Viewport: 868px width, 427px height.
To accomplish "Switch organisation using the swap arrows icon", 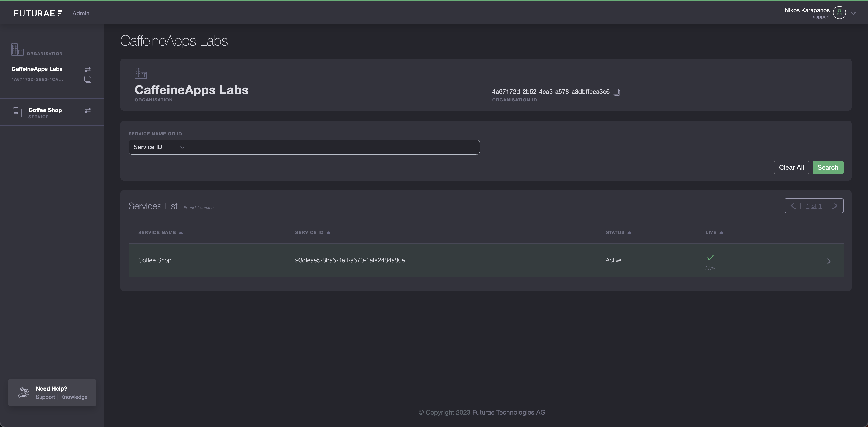I will [x=88, y=69].
